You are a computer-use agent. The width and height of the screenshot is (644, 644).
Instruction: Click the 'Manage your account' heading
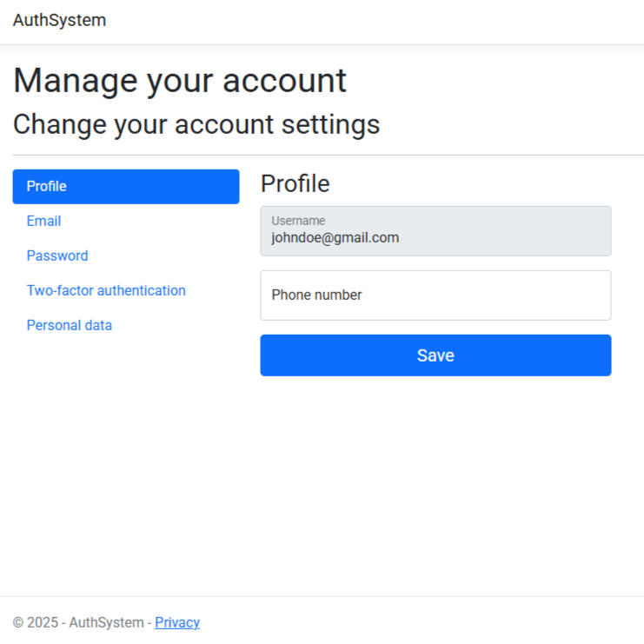pos(180,81)
